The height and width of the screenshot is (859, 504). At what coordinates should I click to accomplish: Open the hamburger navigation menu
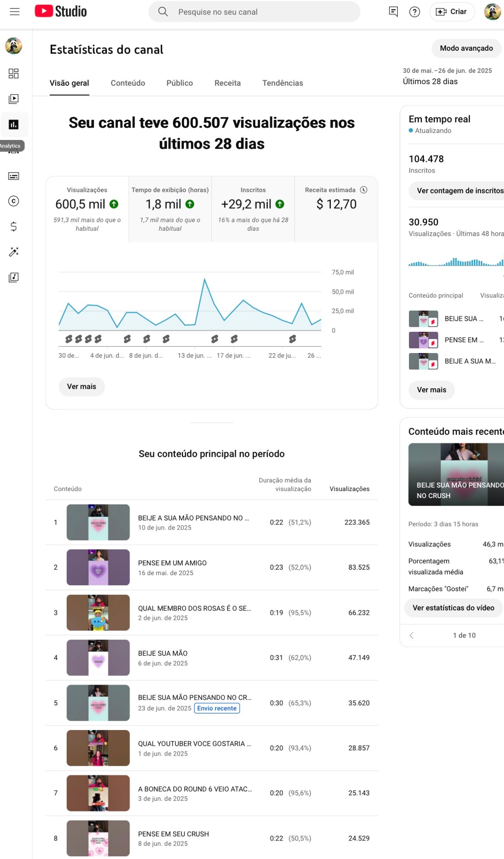(x=15, y=11)
